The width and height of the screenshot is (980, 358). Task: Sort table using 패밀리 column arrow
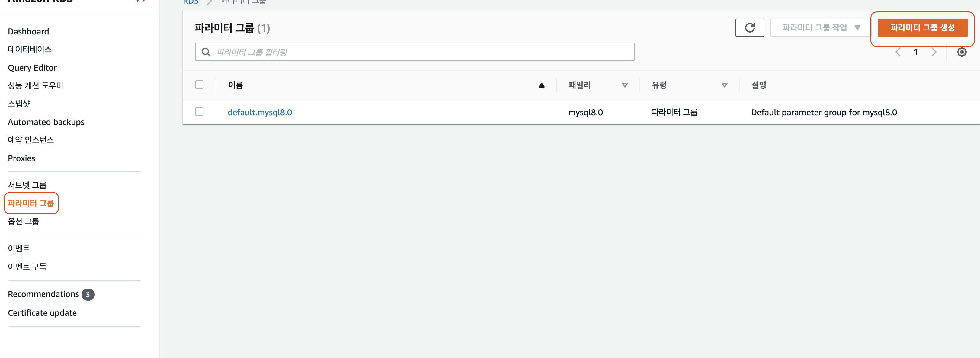[624, 85]
